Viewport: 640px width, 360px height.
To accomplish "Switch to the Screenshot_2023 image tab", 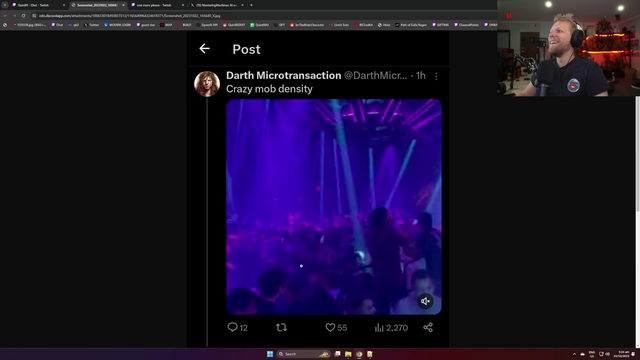I will (x=97, y=5).
